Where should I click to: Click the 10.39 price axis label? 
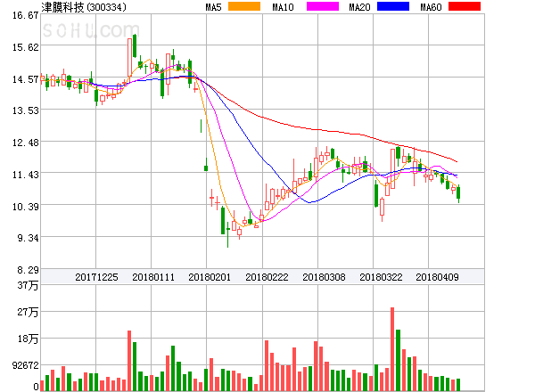click(x=25, y=207)
